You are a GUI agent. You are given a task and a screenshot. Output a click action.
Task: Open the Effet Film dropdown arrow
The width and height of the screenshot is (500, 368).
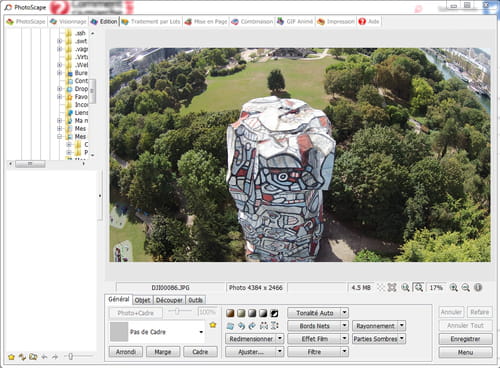tap(345, 339)
